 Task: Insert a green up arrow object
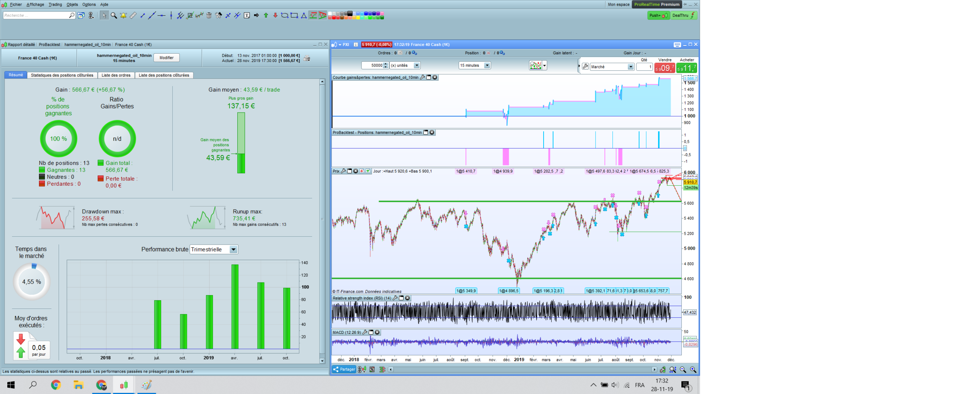click(x=266, y=16)
